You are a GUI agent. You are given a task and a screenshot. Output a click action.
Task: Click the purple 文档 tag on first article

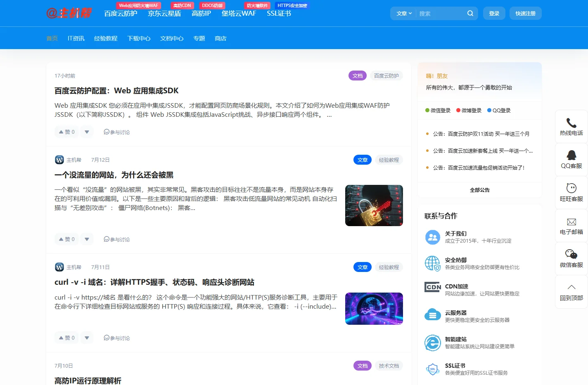coord(358,76)
